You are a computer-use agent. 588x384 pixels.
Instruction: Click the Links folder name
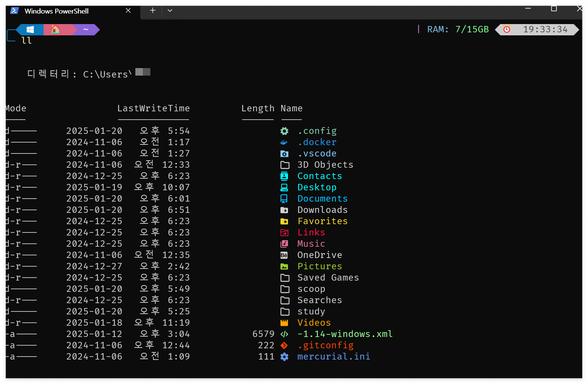(311, 232)
